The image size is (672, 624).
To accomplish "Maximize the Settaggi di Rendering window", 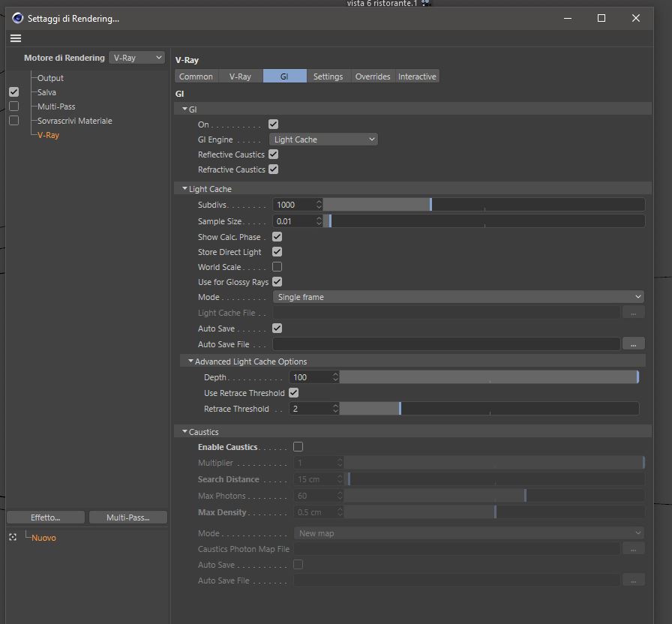I will [x=601, y=18].
